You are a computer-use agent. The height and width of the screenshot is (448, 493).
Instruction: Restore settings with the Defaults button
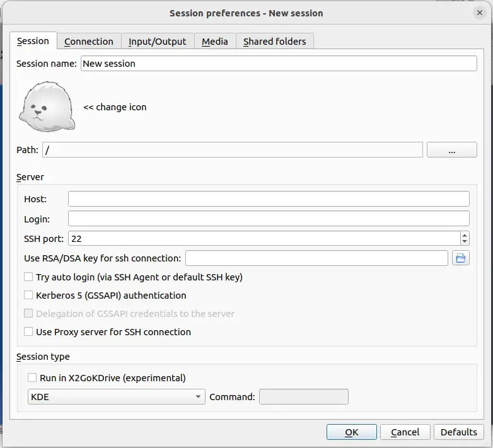459,432
